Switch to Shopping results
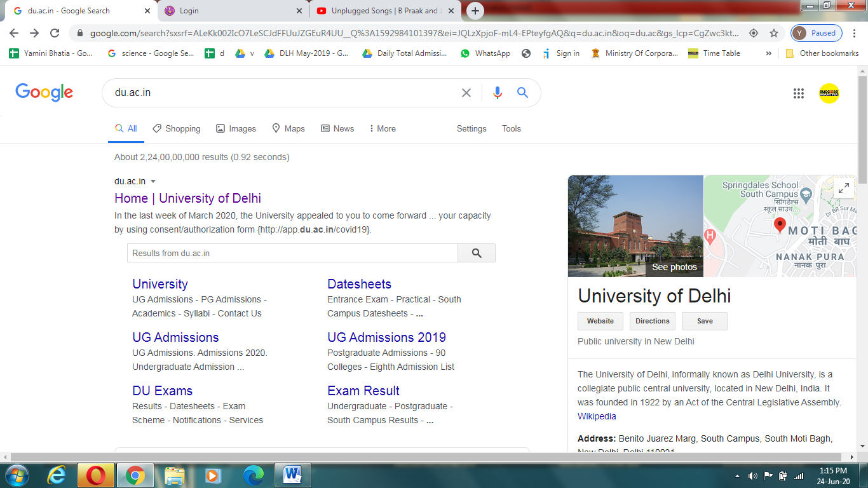This screenshot has width=868, height=488. (x=177, y=128)
